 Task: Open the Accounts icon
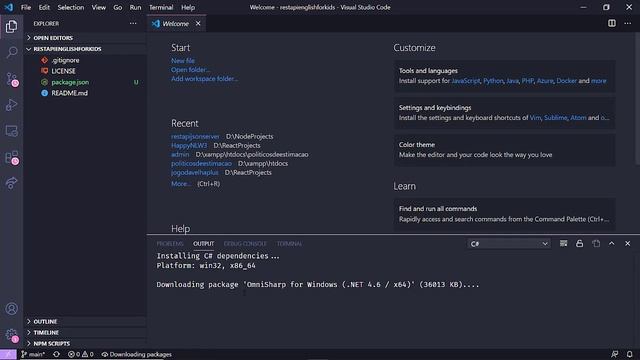click(11, 309)
